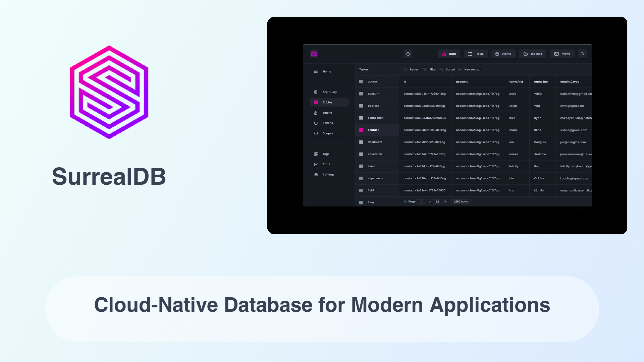This screenshot has height=362, width=644.
Task: Open the Indexes tab
Action: (x=533, y=54)
